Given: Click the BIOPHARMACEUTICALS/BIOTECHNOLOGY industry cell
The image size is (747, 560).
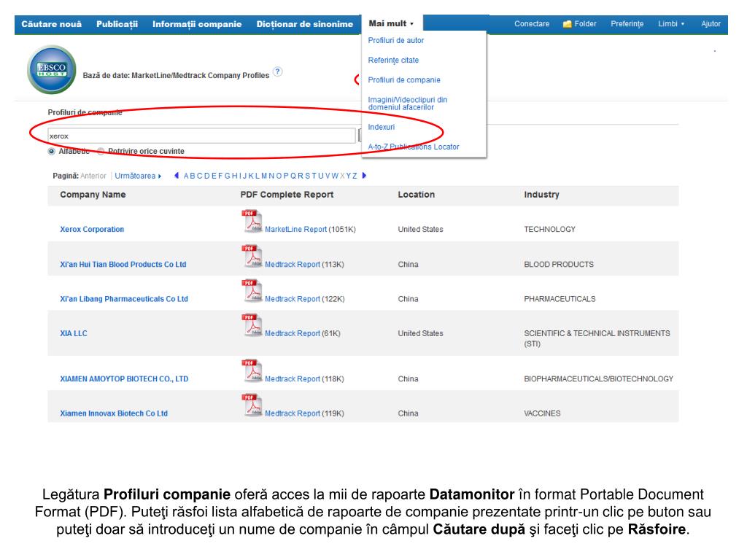Looking at the screenshot, I should (x=598, y=379).
